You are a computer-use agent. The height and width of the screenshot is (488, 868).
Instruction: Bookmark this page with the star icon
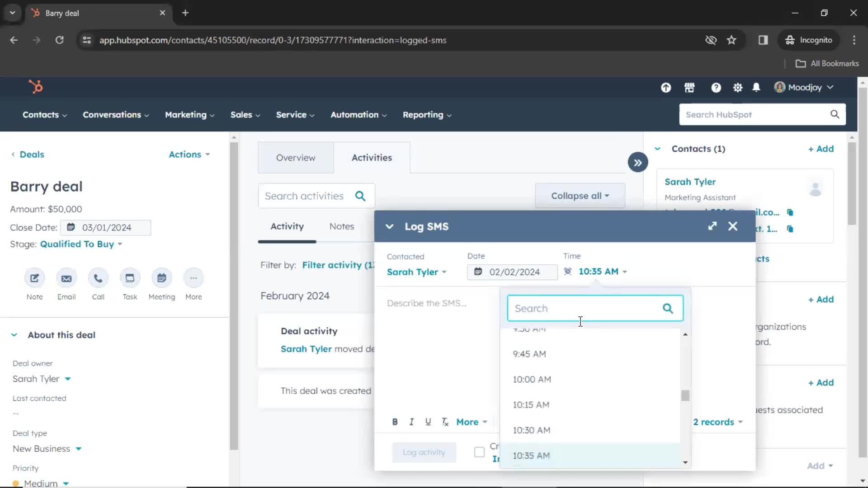tap(731, 40)
